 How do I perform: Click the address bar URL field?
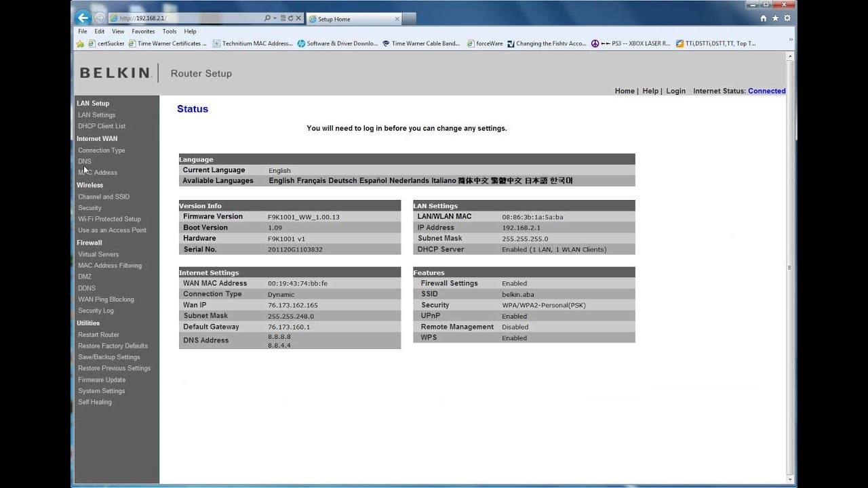click(x=186, y=18)
